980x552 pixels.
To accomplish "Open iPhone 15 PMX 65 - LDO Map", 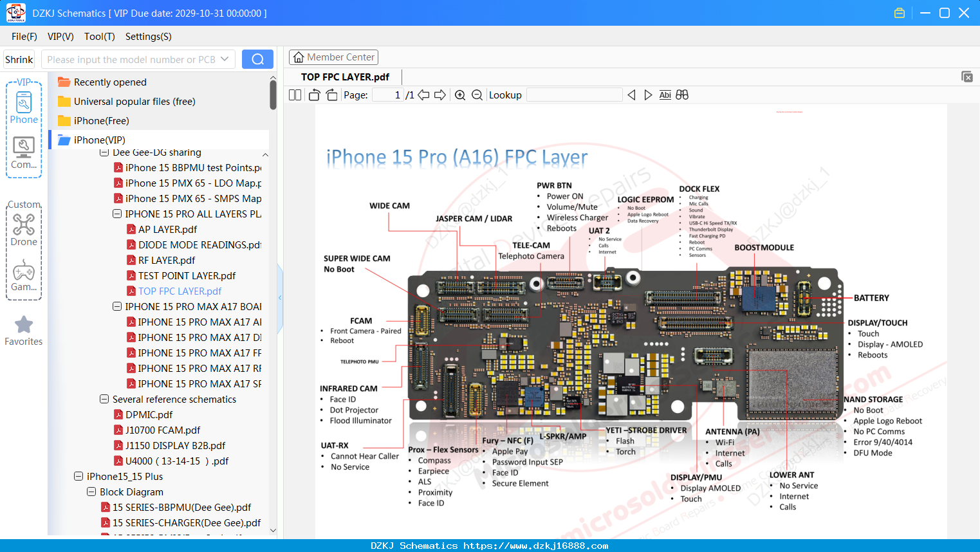I will 187,183.
